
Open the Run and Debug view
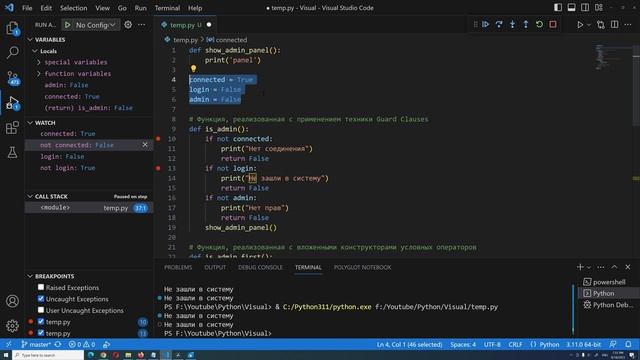click(12, 102)
